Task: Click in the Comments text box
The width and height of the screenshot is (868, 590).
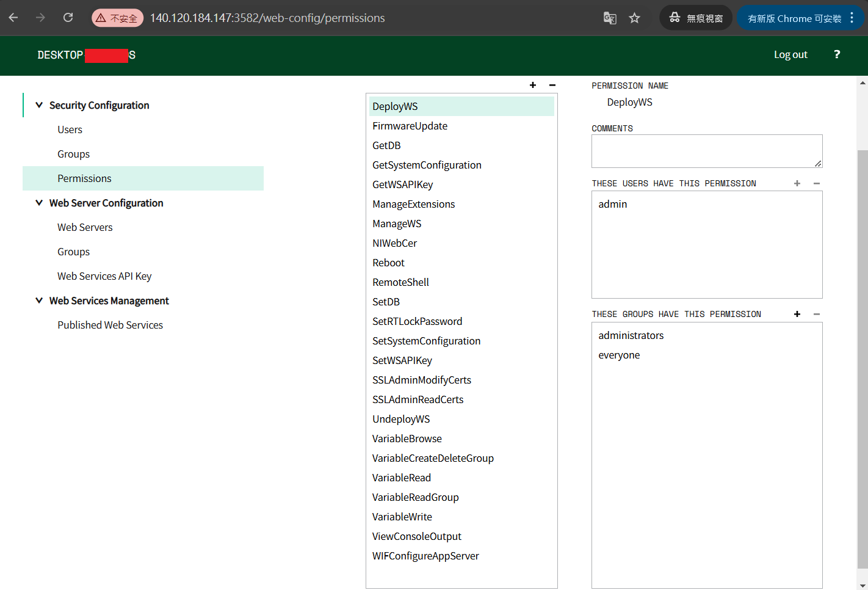Action: 707,151
